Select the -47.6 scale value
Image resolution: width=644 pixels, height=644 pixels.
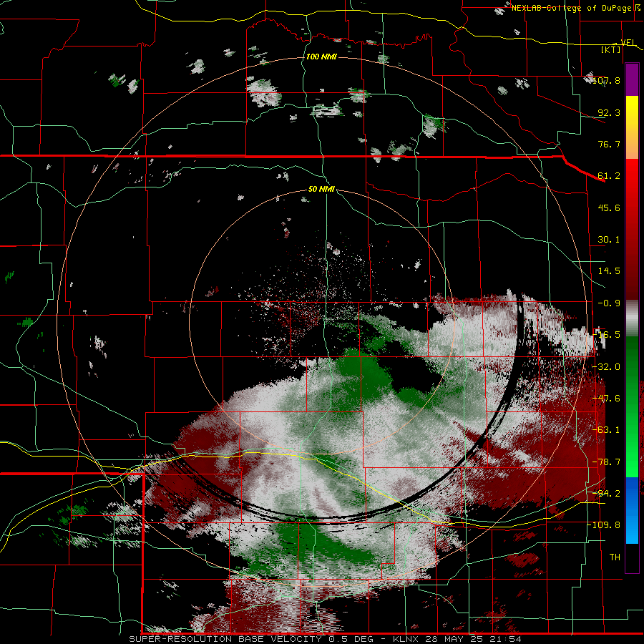pyautogui.click(x=608, y=399)
